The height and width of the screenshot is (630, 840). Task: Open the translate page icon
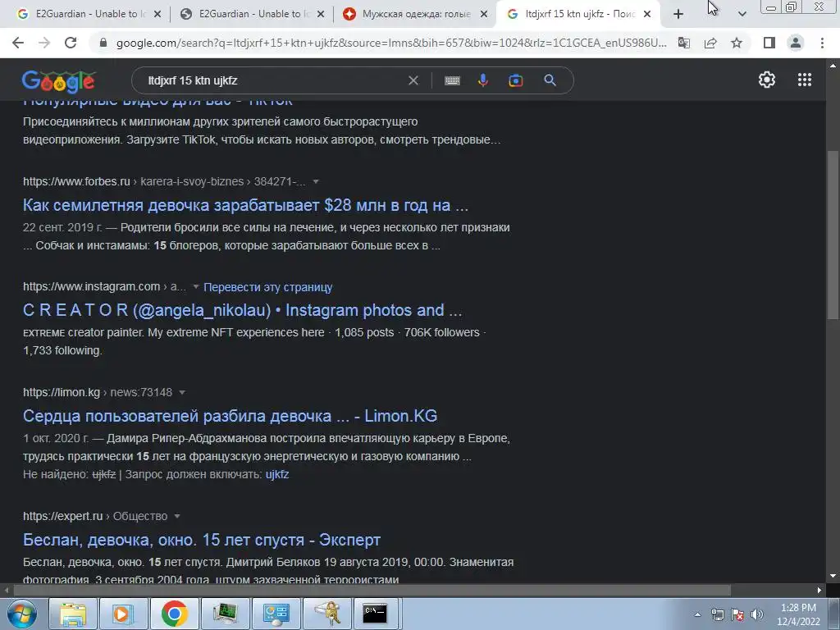click(684, 43)
